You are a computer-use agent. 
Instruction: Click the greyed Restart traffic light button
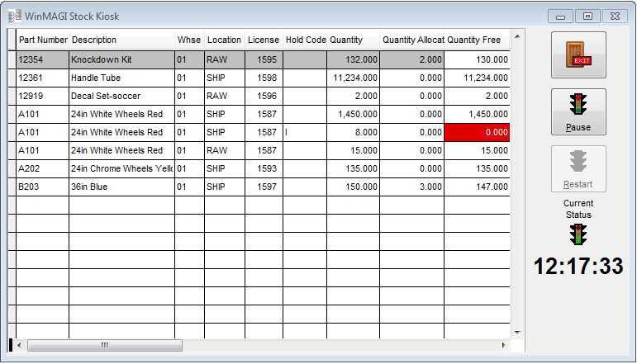coord(578,168)
